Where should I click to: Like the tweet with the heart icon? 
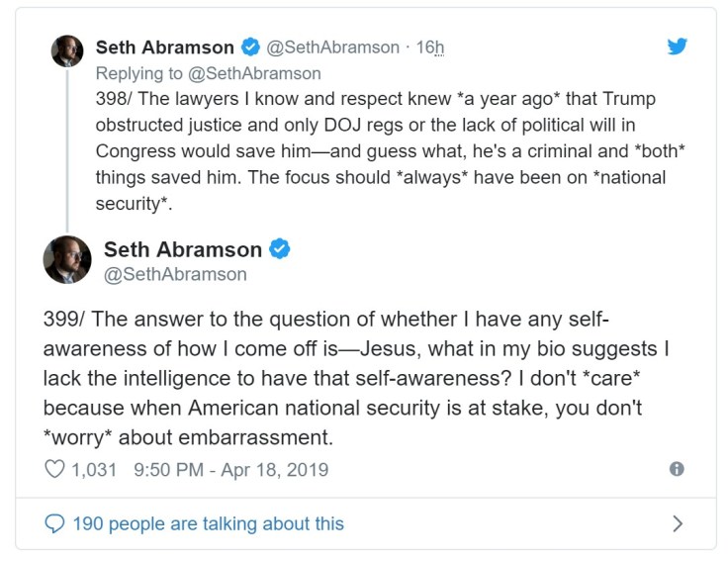pyautogui.click(x=55, y=470)
